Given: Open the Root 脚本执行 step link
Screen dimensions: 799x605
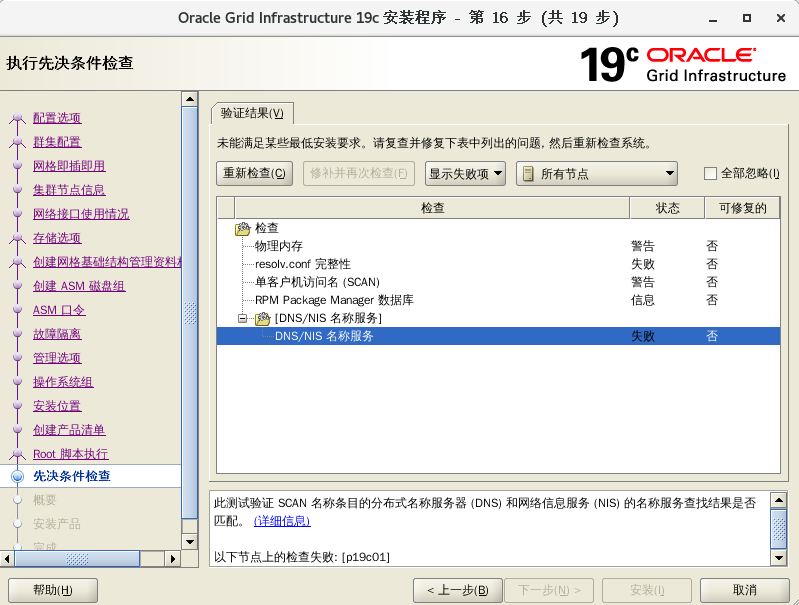Looking at the screenshot, I should (x=71, y=454).
